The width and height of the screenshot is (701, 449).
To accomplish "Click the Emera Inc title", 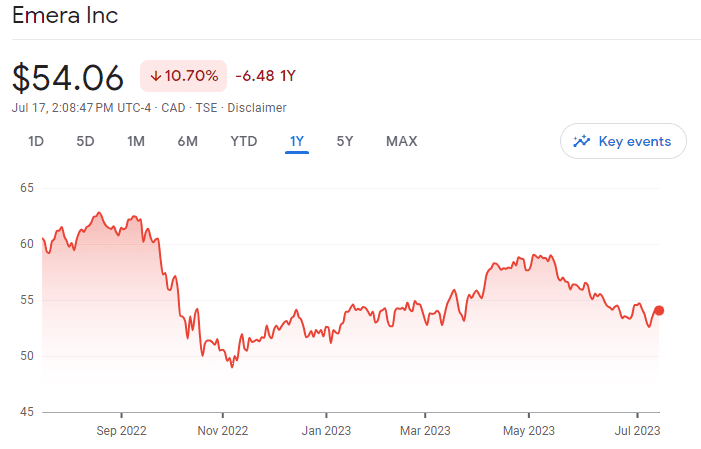I will pyautogui.click(x=65, y=16).
